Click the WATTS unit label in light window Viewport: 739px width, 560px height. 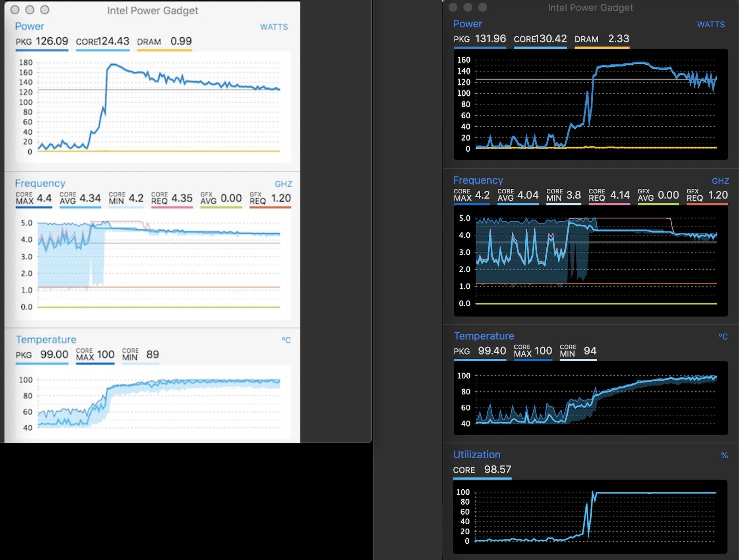click(x=274, y=27)
